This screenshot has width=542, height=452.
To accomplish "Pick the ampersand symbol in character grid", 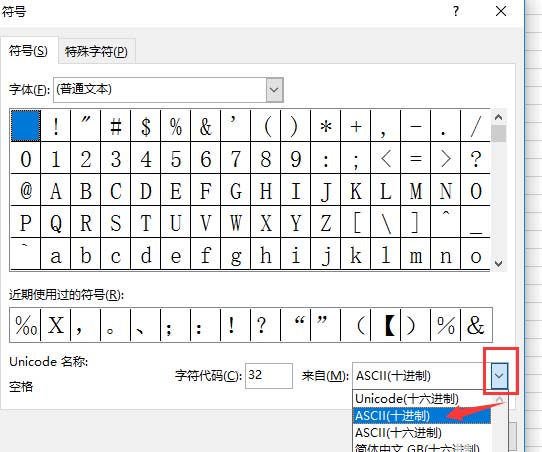I will [x=206, y=126].
